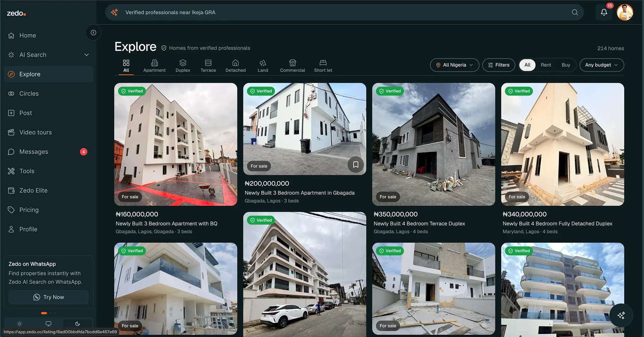Switch to system theme monitor icon
Viewport: 644px width, 337px height.
(49, 324)
